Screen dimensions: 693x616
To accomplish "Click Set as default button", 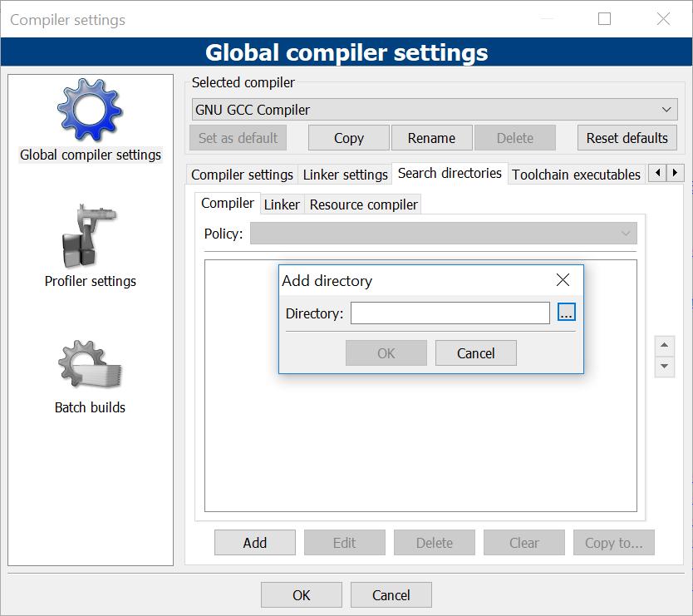I will coord(238,138).
